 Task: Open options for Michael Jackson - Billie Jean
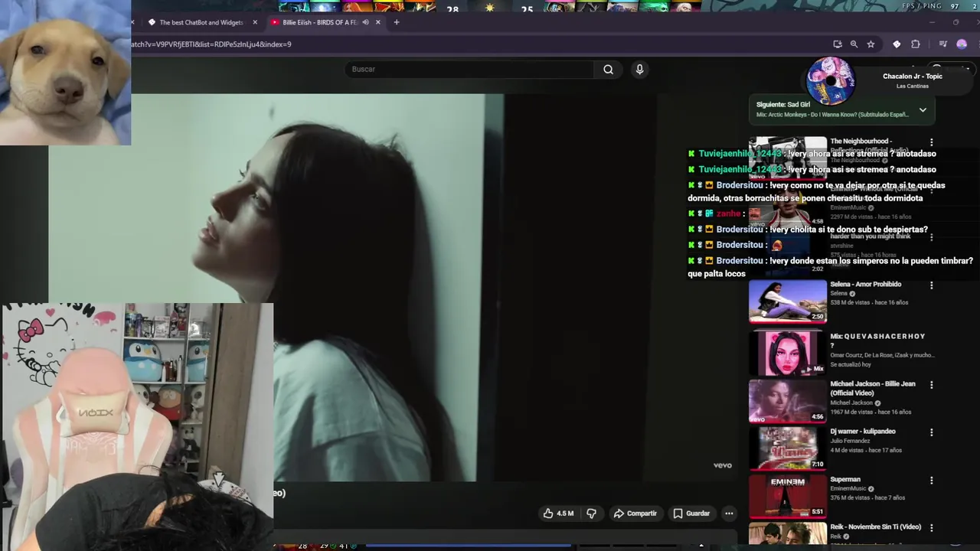[x=931, y=385]
